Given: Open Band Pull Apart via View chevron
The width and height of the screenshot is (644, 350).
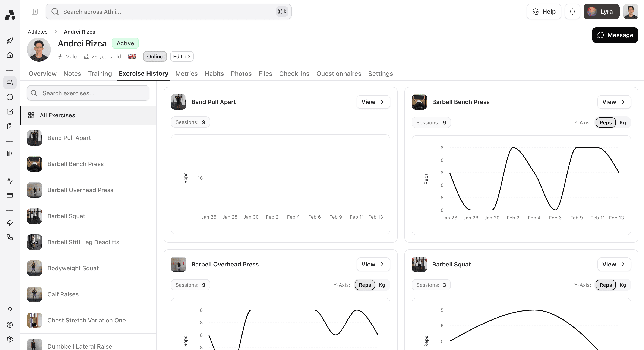Looking at the screenshot, I should pyautogui.click(x=382, y=102).
